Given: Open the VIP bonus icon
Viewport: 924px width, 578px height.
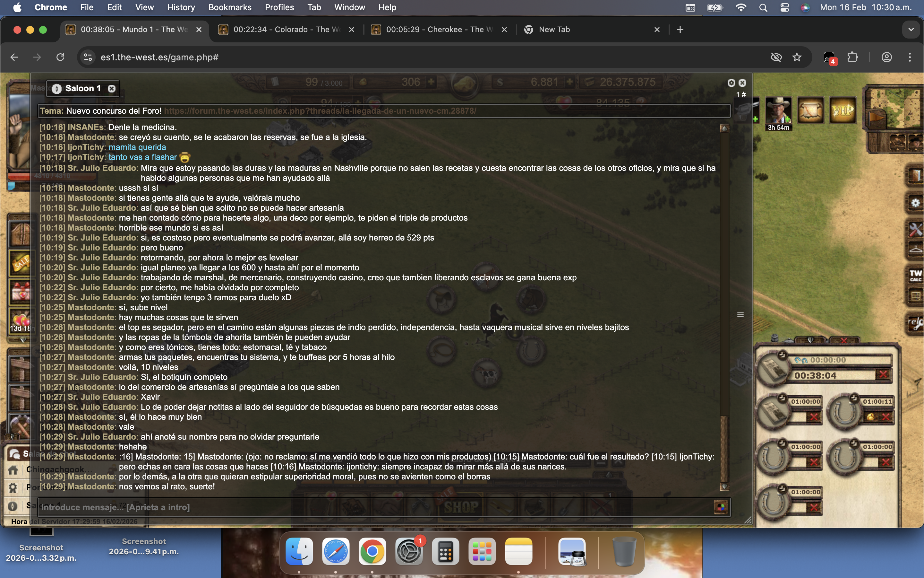Looking at the screenshot, I should coord(843,111).
